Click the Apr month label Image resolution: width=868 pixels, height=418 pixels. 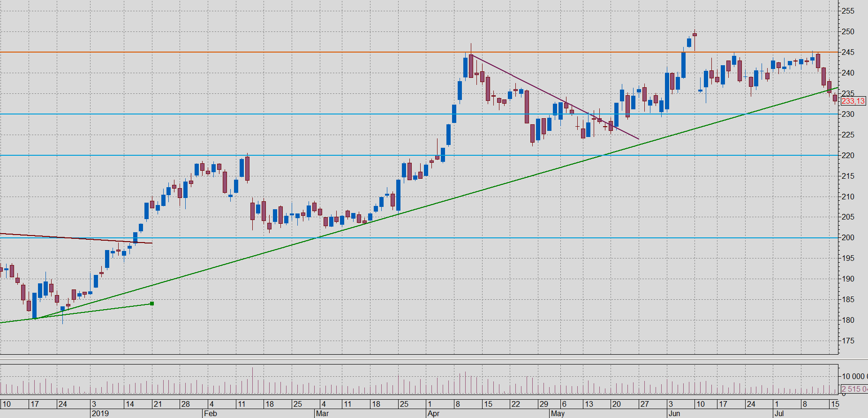pyautogui.click(x=434, y=413)
